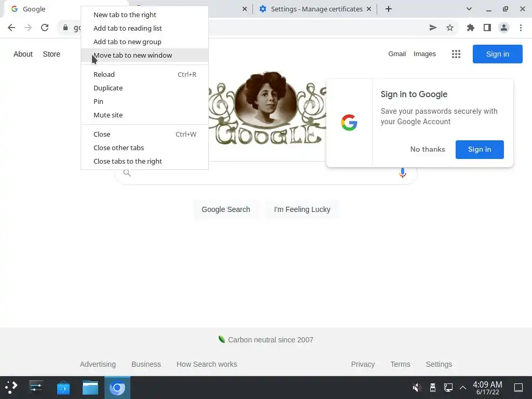Switch to the Google tab
The height and width of the screenshot is (399, 532).
pyautogui.click(x=43, y=9)
